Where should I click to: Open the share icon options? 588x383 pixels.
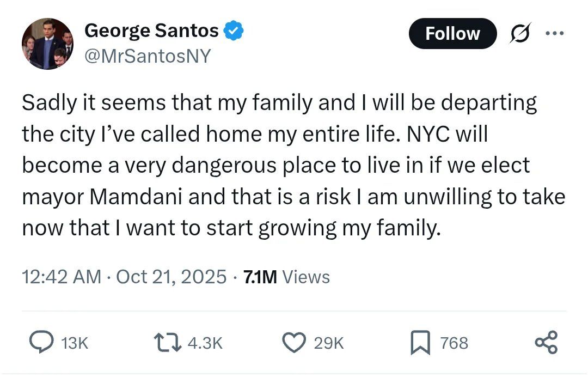[x=546, y=342]
